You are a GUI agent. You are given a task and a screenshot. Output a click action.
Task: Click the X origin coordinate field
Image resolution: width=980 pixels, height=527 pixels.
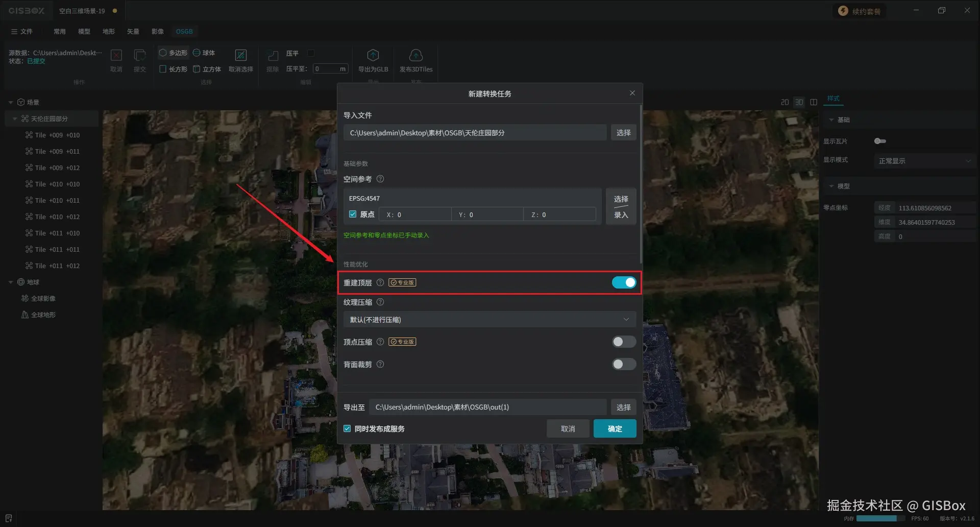tap(415, 214)
